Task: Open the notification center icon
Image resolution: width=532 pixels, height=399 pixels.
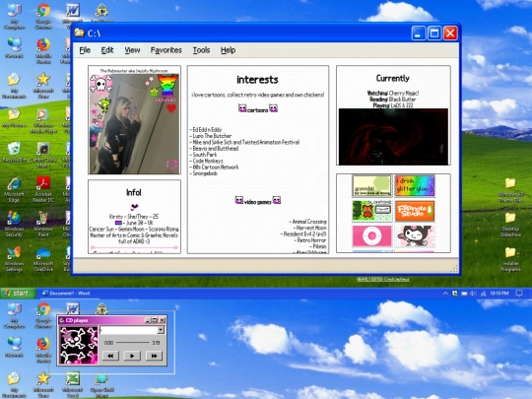Action: click(519, 294)
